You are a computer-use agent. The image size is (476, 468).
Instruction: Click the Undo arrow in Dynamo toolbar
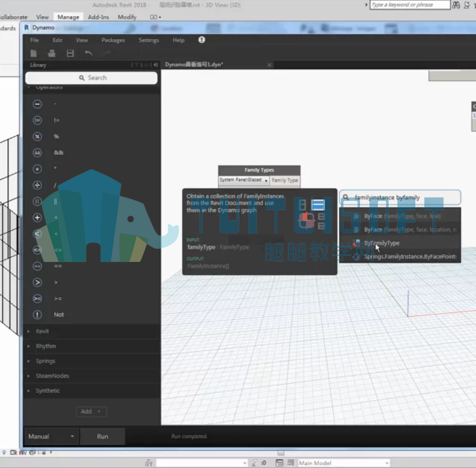pyautogui.click(x=89, y=54)
